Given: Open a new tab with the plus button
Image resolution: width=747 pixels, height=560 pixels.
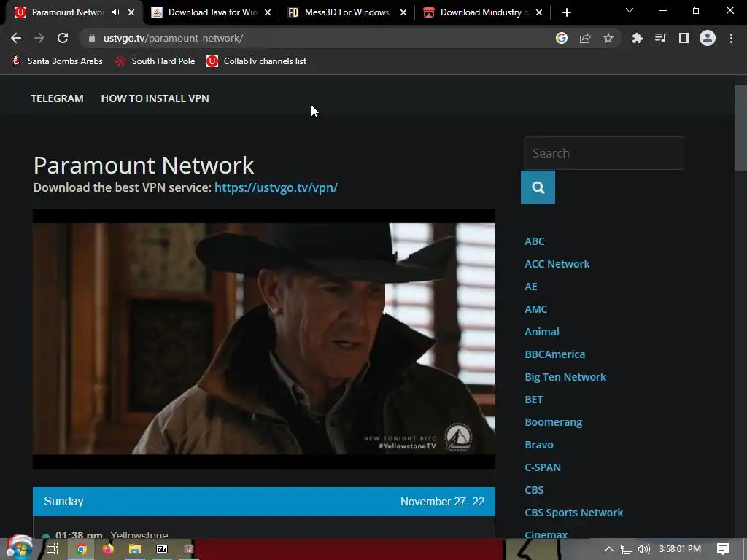Looking at the screenshot, I should (x=566, y=12).
